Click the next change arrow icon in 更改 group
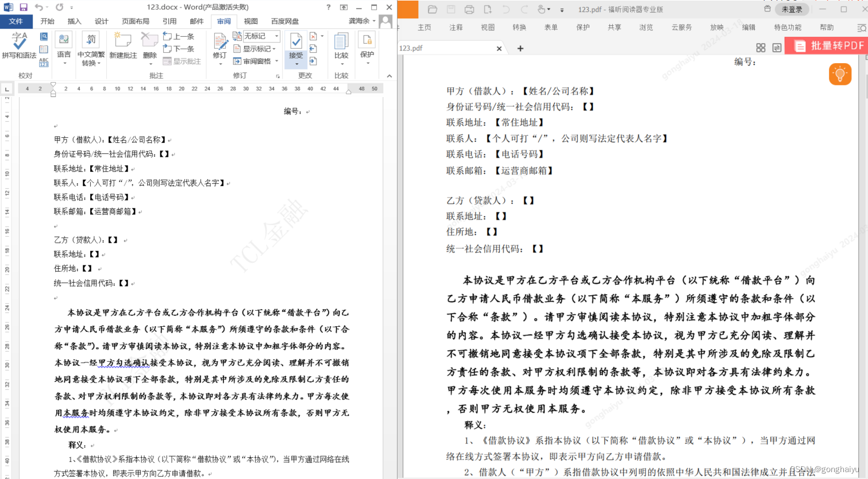Screen dimensions: 868x479 point(313,61)
